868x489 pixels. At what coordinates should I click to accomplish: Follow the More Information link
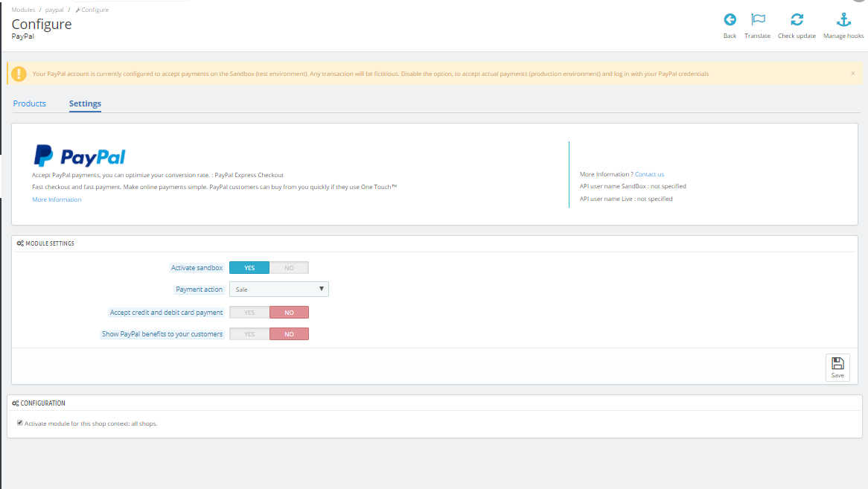pyautogui.click(x=57, y=199)
